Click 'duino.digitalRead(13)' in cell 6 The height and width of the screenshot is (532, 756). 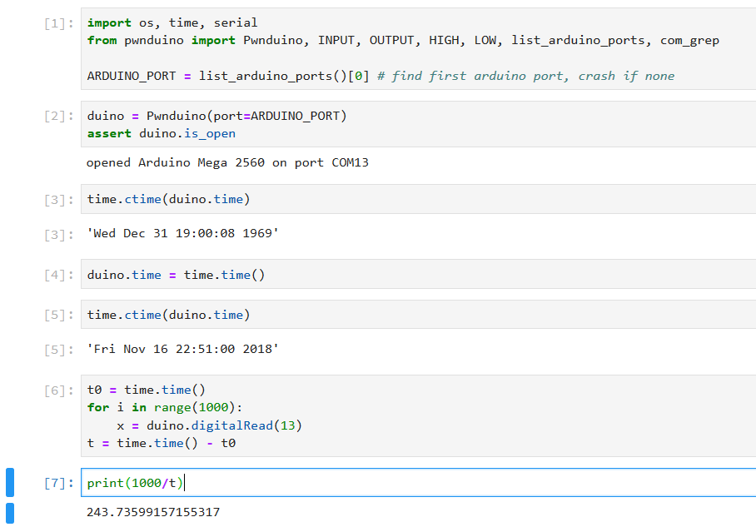224,425
